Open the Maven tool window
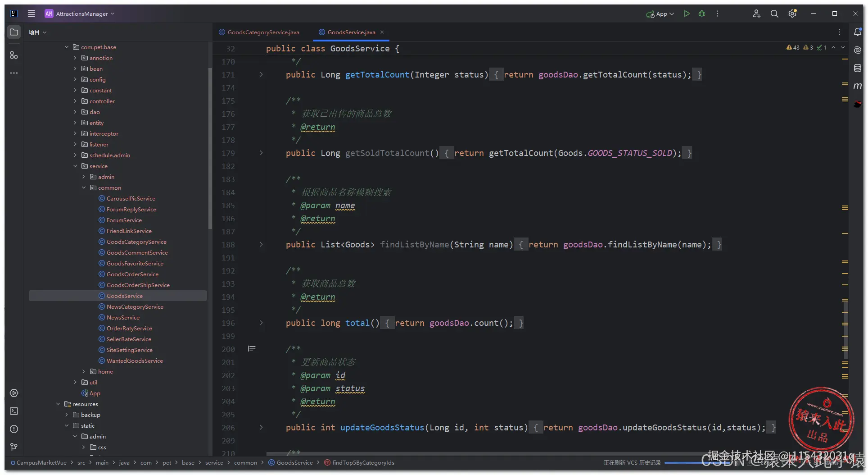868x475 pixels. click(858, 86)
